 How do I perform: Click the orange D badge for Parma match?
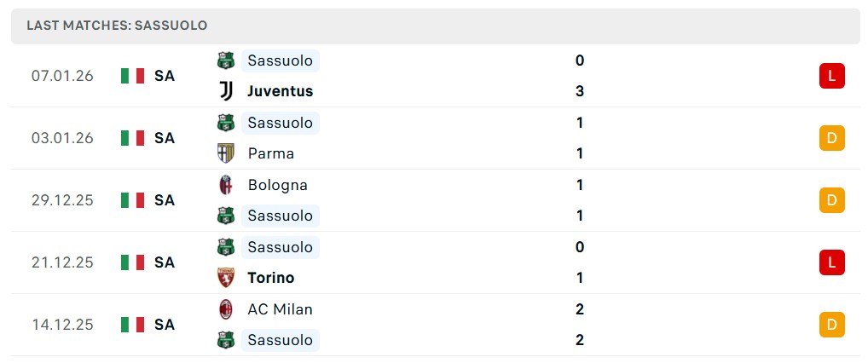pyautogui.click(x=831, y=138)
